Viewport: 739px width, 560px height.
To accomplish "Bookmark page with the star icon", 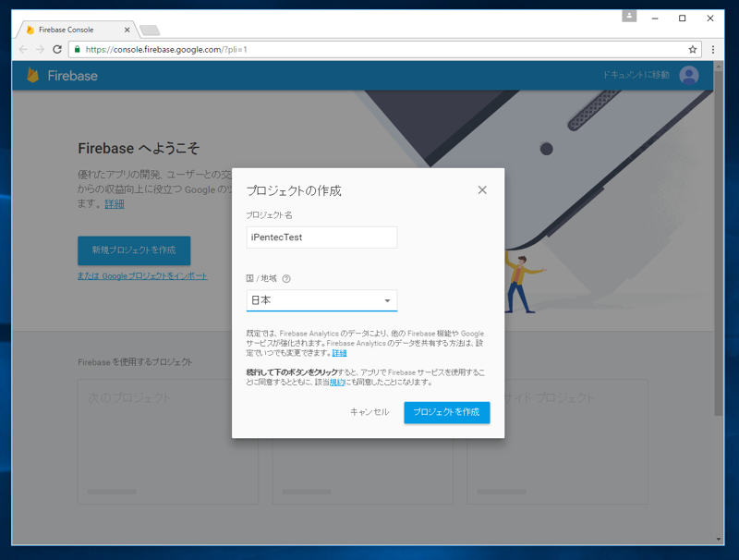I will 692,50.
